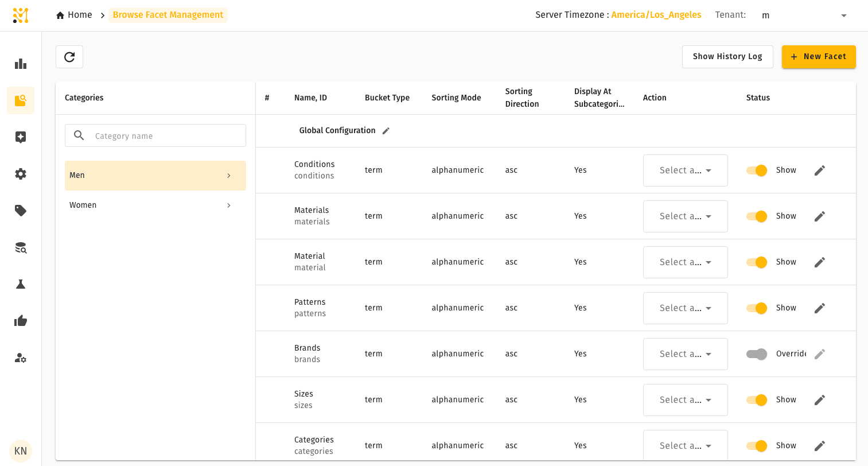Click the app logo in top-left corner
This screenshot has width=868, height=466.
(21, 15)
